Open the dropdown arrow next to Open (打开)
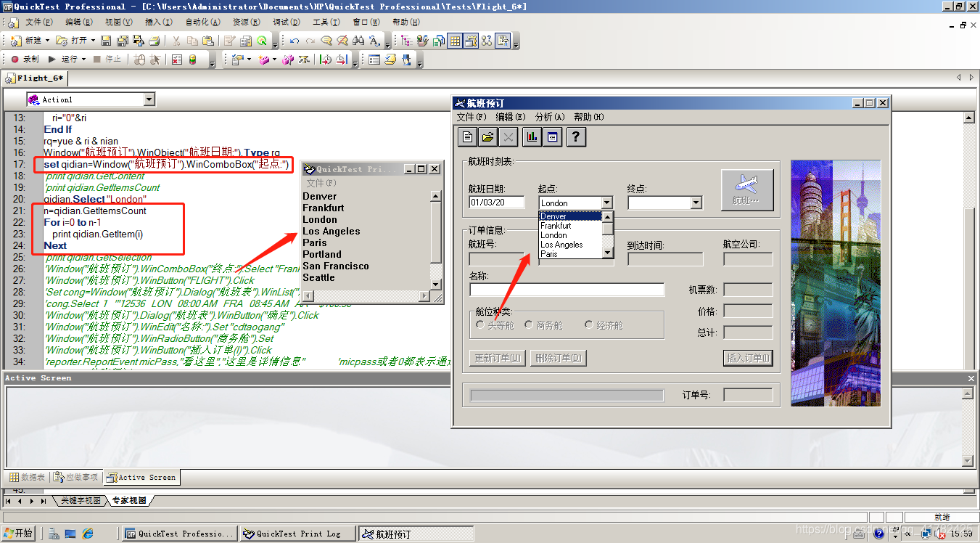 tap(93, 41)
